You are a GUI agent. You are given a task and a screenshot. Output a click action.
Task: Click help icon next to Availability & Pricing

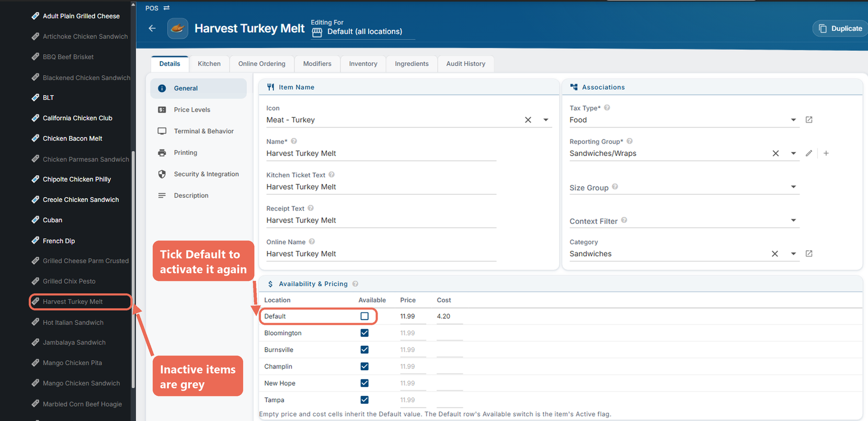point(355,284)
